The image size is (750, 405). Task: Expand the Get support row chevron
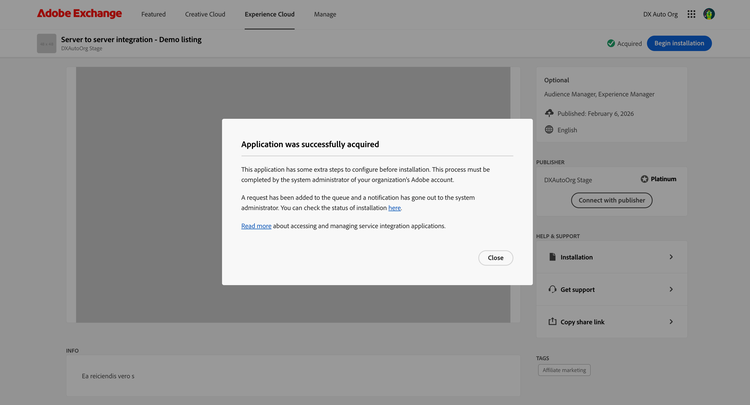click(x=671, y=289)
